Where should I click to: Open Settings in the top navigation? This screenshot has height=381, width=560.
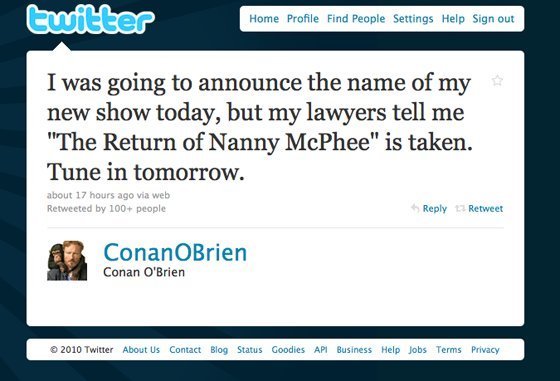pos(413,19)
